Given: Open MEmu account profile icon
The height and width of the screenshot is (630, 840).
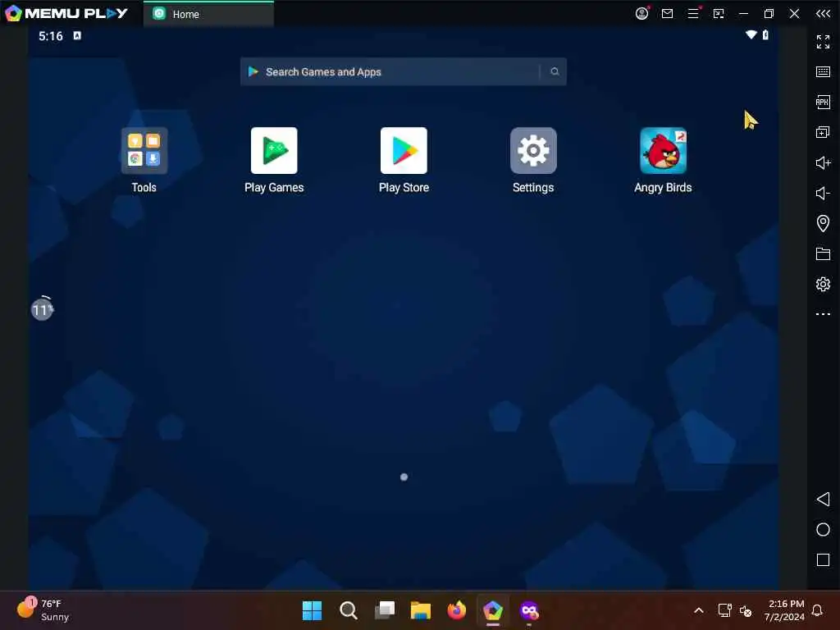Looking at the screenshot, I should [x=641, y=13].
